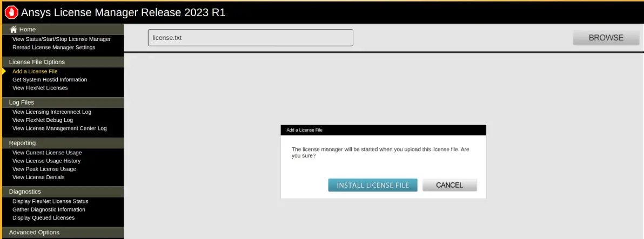Screen dimensions: 644x239
Task: Open View FlexNet Licenses
Action: [40, 88]
